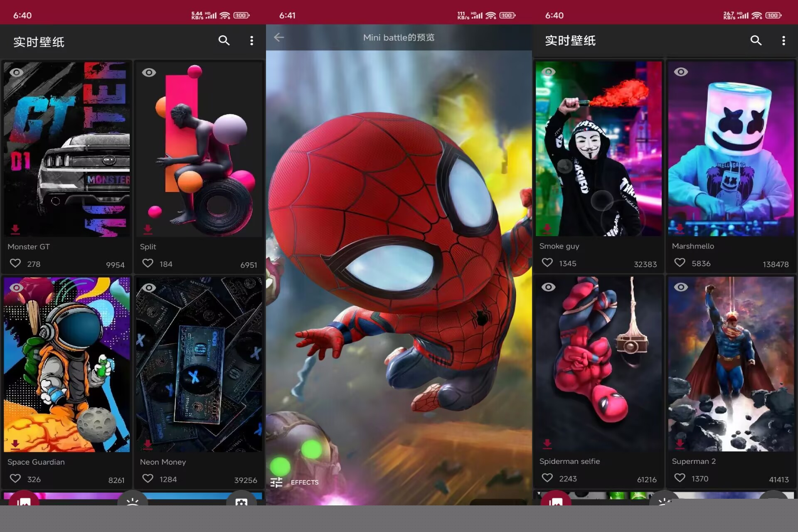Like the Superman 2 wallpaper
The height and width of the screenshot is (532, 798).
(x=680, y=478)
